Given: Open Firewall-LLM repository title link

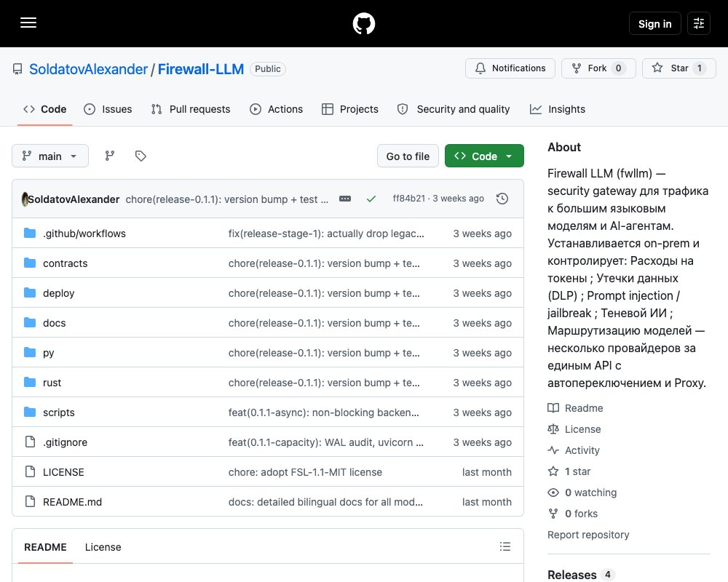Looking at the screenshot, I should point(201,69).
